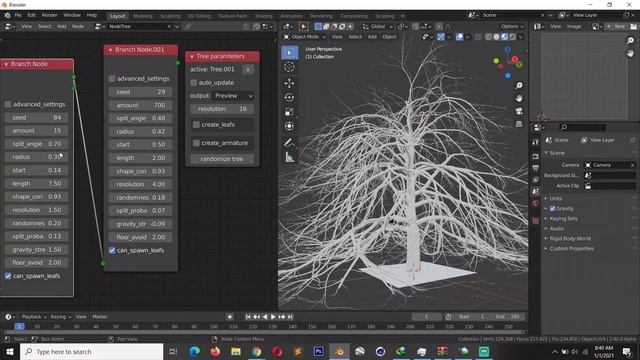
Task: Open the node editor Add menu
Action: (62, 27)
